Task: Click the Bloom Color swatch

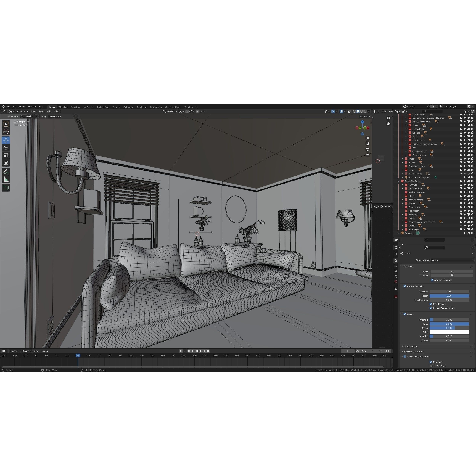Action: click(x=449, y=332)
